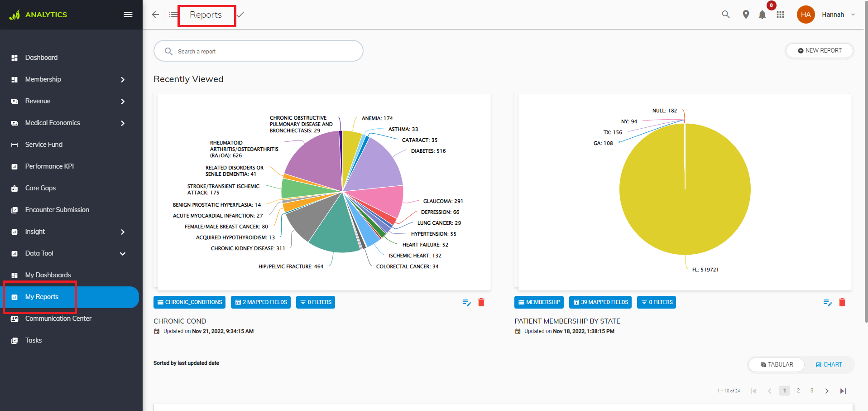Collapse sidebar with the hamburger menu icon
This screenshot has height=411, width=868.
pyautogui.click(x=128, y=15)
